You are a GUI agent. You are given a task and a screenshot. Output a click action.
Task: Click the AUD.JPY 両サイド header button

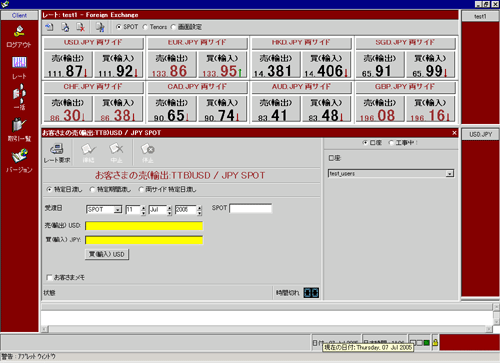pos(301,87)
